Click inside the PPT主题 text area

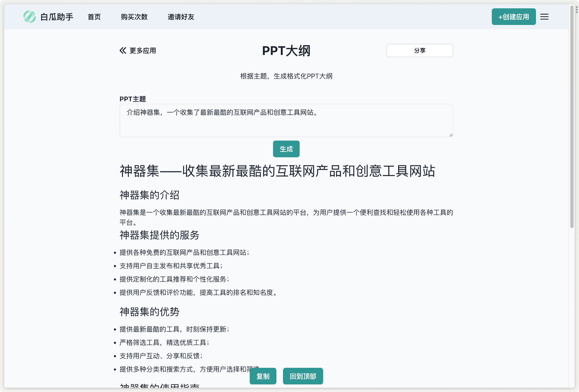286,120
